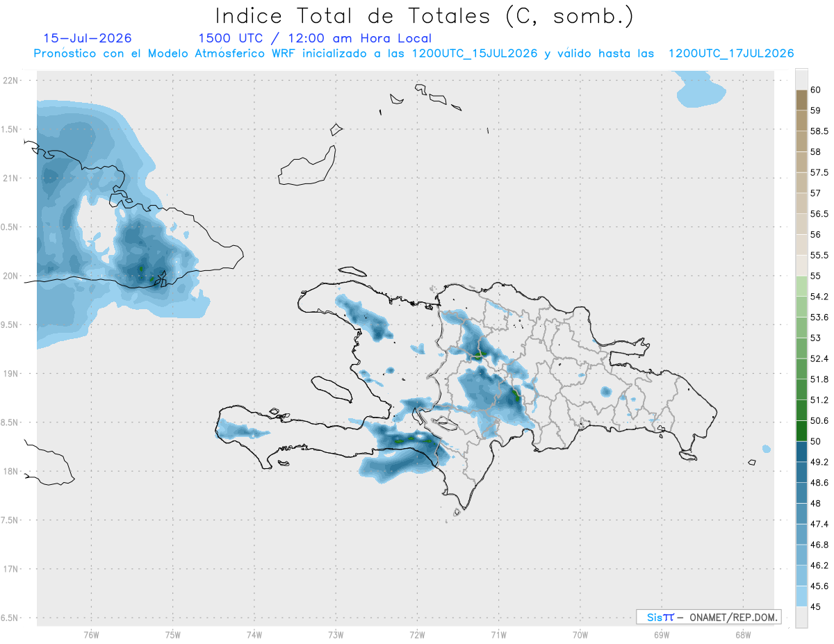Screen dimensions: 834x644
Task: Click the colorbar value '46.2'
Action: click(x=819, y=565)
